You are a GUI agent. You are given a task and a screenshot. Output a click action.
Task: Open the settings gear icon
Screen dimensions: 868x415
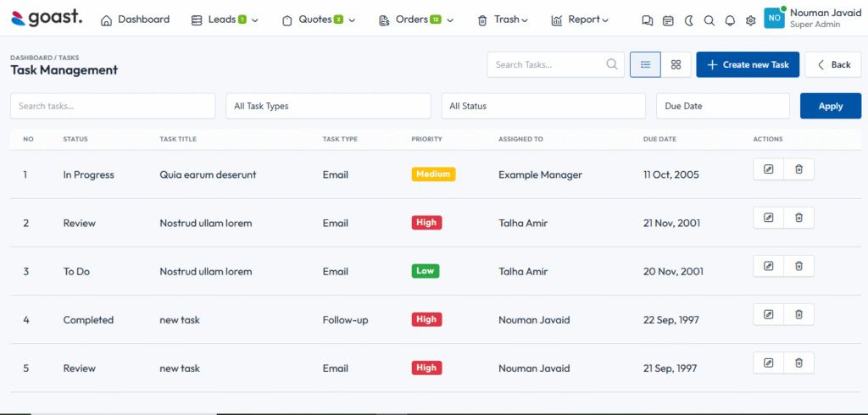coord(751,20)
